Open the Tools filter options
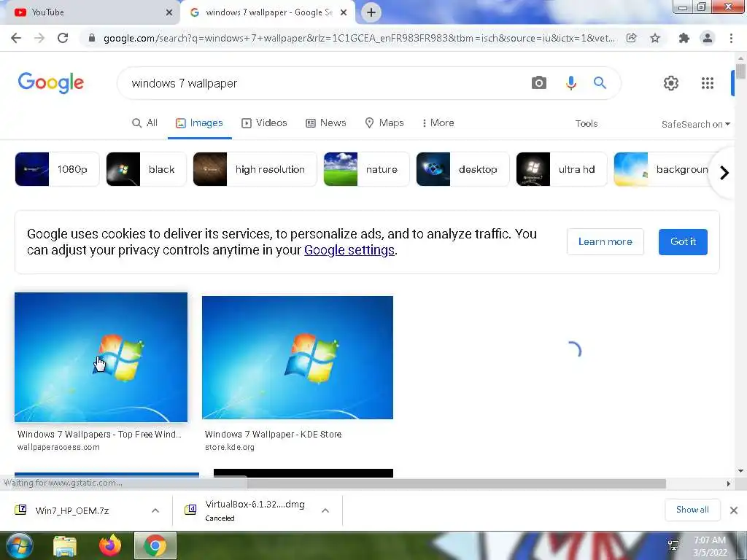 (x=587, y=124)
